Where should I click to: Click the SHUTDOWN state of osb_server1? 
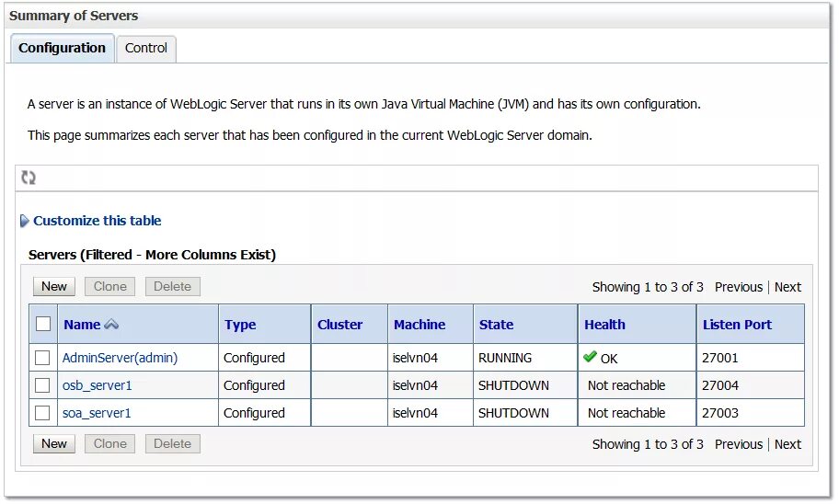[513, 385]
